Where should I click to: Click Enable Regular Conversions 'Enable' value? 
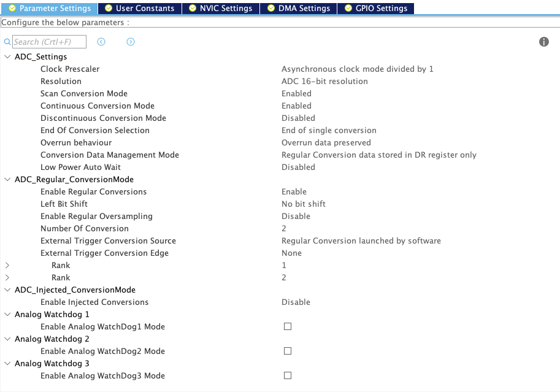pyautogui.click(x=294, y=191)
